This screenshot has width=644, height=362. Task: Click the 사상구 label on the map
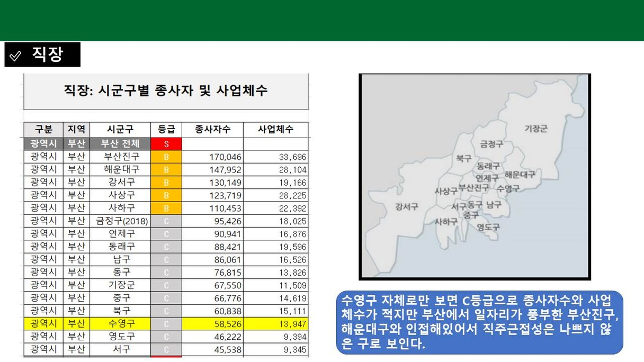click(x=446, y=191)
